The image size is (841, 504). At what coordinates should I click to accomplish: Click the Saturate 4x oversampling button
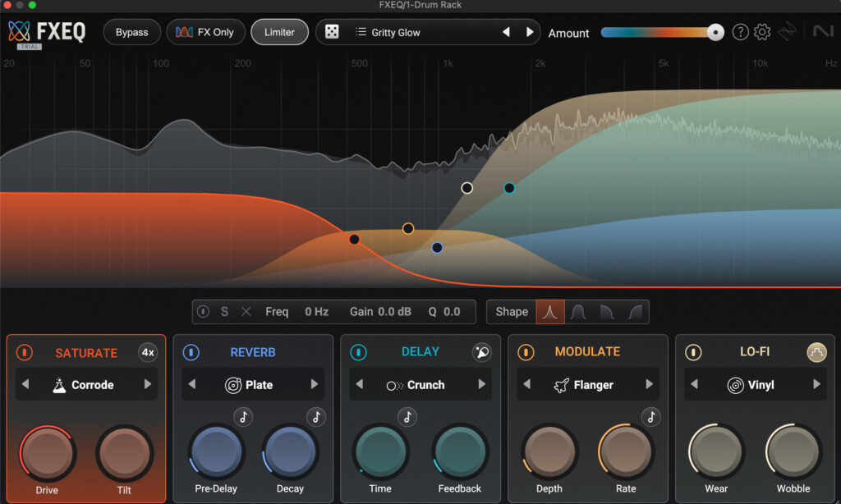(148, 352)
